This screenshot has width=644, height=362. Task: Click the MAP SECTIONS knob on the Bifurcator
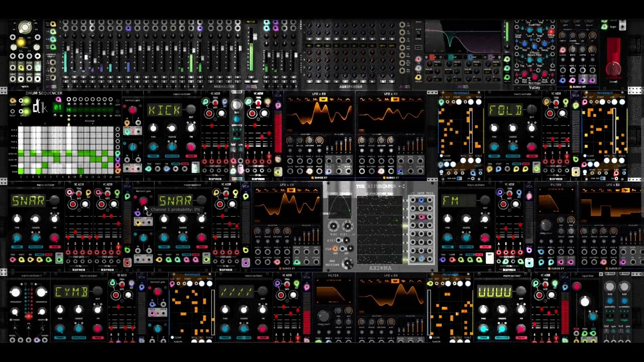[348, 263]
